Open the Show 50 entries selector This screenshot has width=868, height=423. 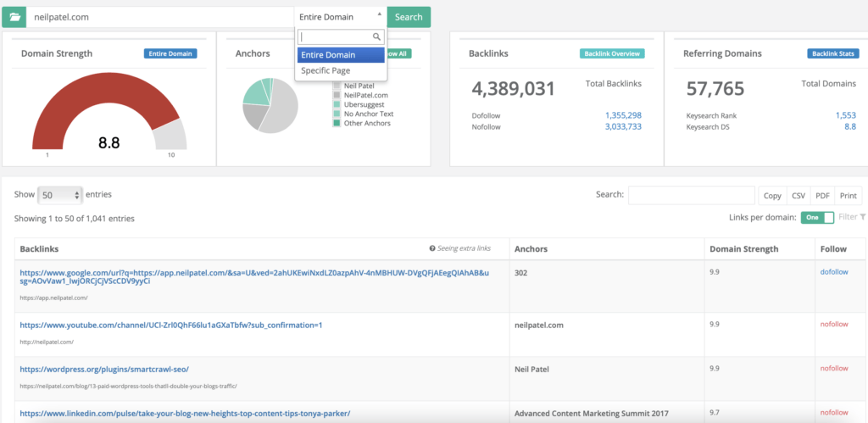click(60, 195)
